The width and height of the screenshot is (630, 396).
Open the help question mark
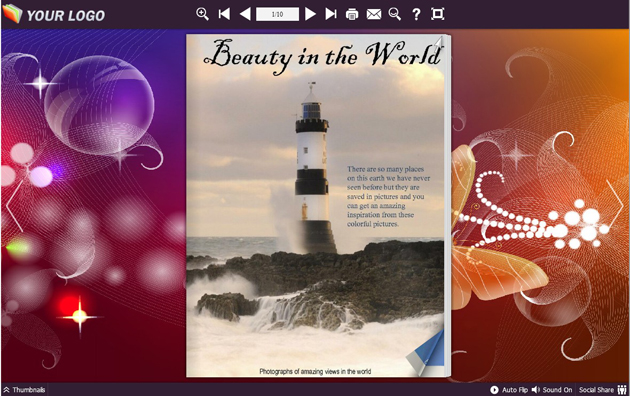(x=416, y=14)
